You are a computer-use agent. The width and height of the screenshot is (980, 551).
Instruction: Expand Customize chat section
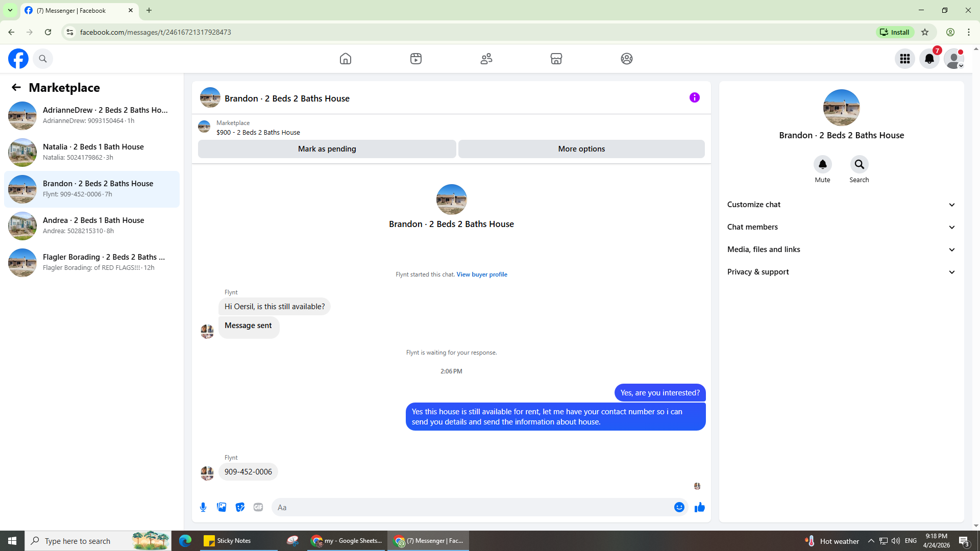click(x=841, y=205)
